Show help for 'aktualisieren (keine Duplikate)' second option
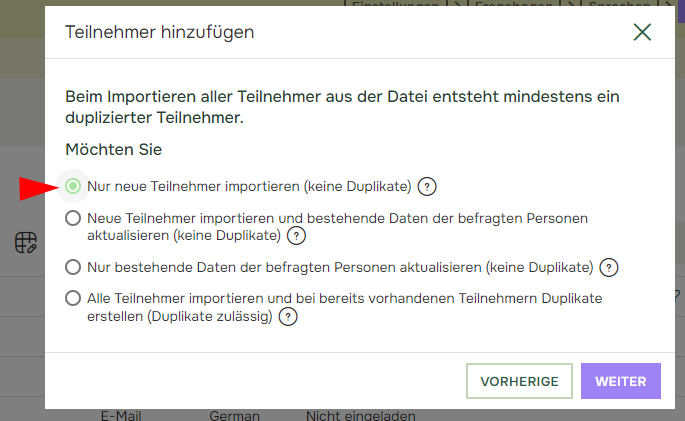This screenshot has width=685, height=421. 296,236
